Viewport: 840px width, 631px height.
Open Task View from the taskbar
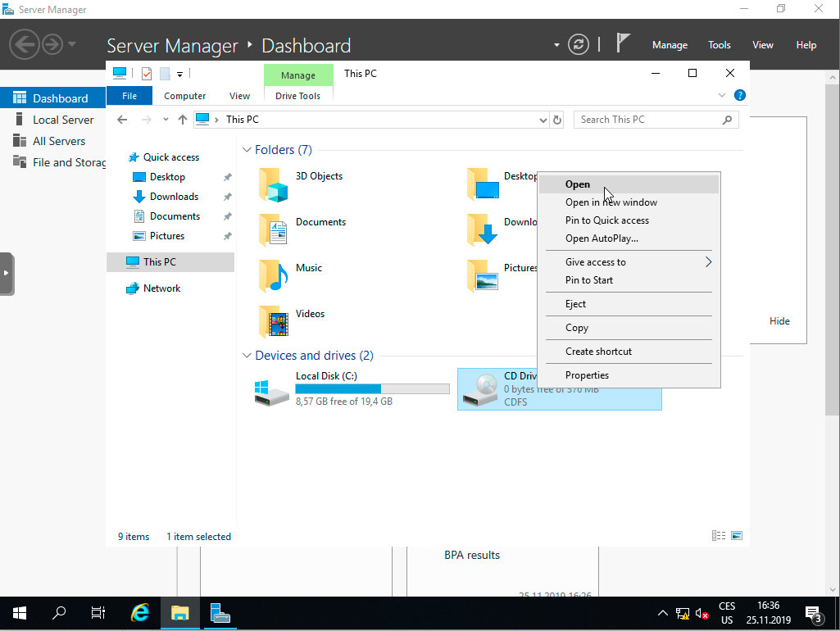pos(98,612)
